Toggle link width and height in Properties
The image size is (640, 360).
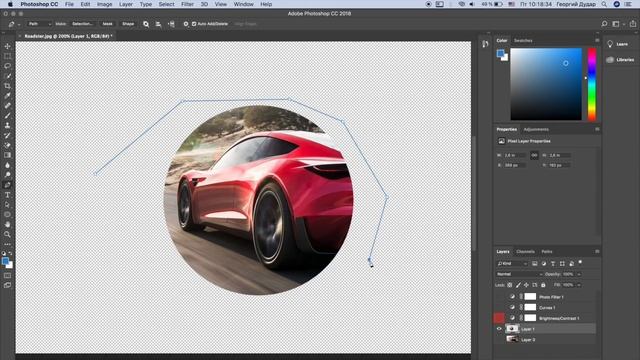(x=534, y=156)
